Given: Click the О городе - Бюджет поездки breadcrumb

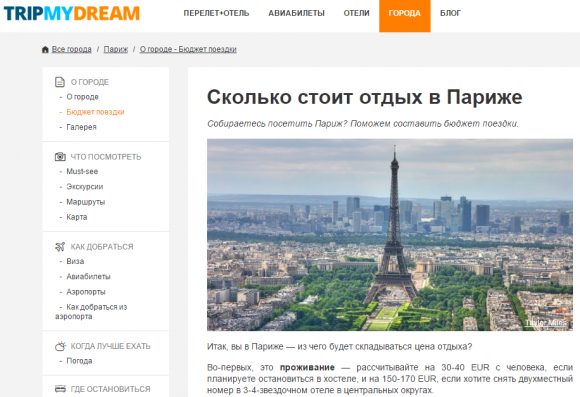Looking at the screenshot, I should pos(188,49).
